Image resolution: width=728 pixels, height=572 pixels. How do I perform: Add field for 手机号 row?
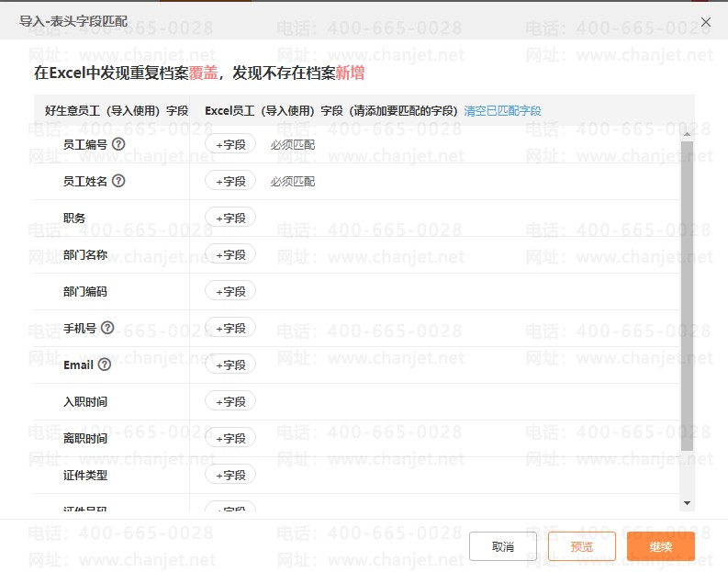[x=230, y=328]
